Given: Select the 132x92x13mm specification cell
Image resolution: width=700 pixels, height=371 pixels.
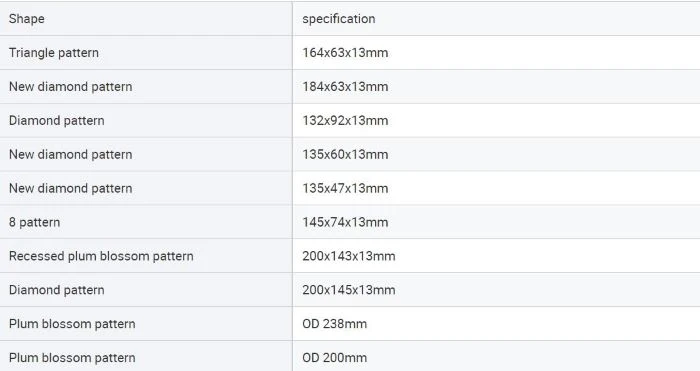Looking at the screenshot, I should tap(496, 121).
